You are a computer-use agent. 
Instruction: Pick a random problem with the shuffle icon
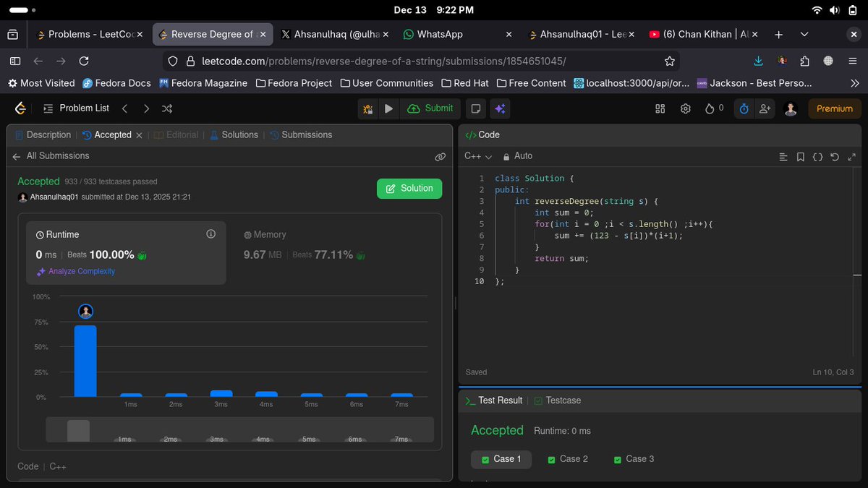tap(167, 108)
